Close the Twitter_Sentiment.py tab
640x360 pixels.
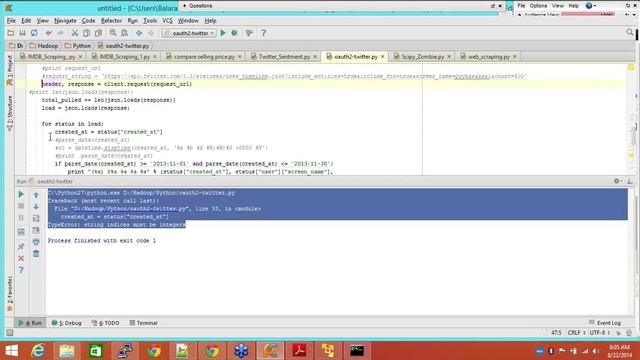(315, 57)
